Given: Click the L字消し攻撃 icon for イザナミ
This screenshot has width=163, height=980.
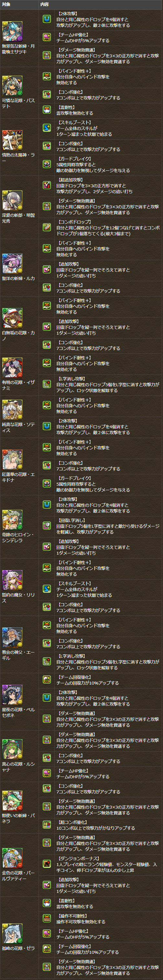Looking at the screenshot, I should pyautogui.click(x=46, y=385).
